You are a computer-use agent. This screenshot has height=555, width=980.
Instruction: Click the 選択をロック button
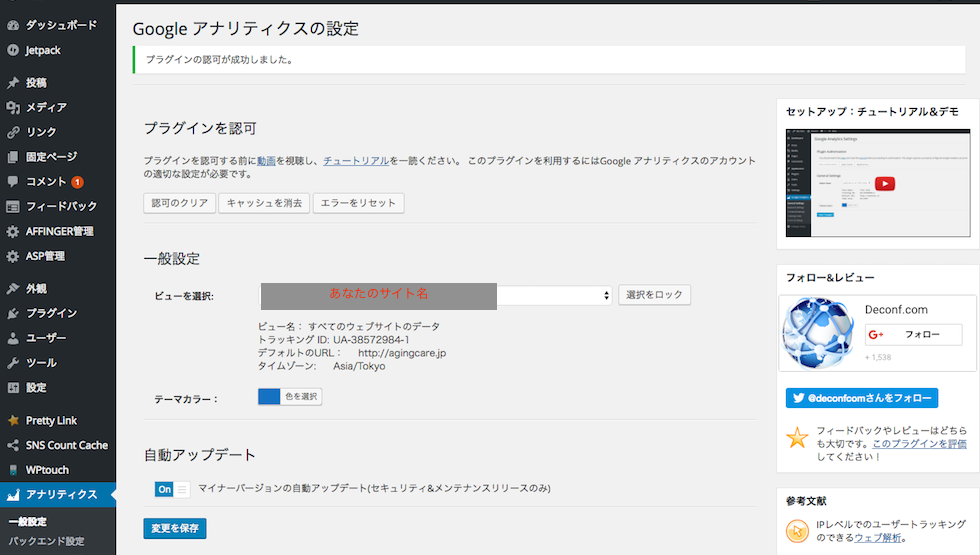(654, 294)
